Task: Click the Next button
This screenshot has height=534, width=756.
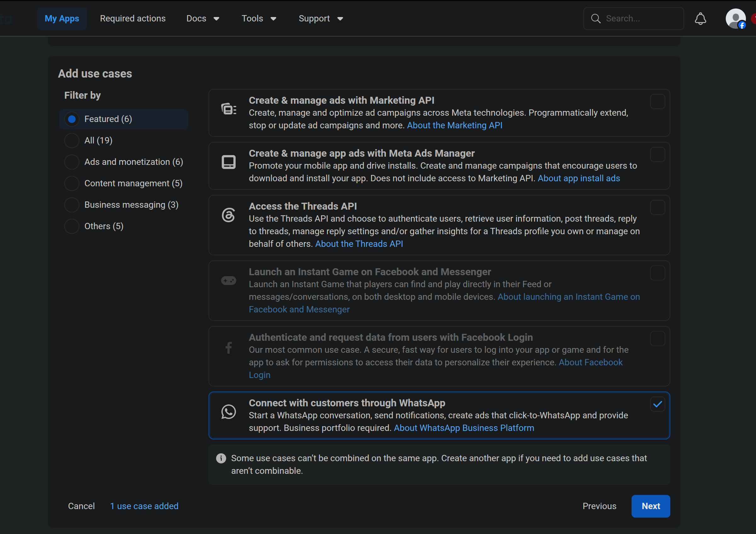Action: pyautogui.click(x=651, y=506)
